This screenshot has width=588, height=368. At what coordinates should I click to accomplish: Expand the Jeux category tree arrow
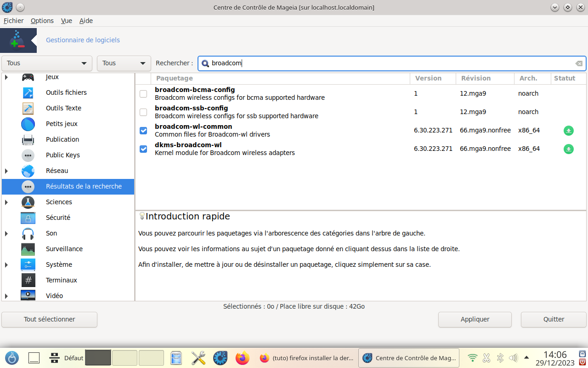(x=6, y=77)
